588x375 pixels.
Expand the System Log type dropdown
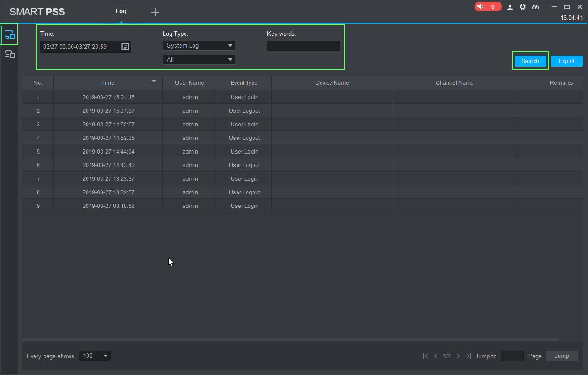199,46
